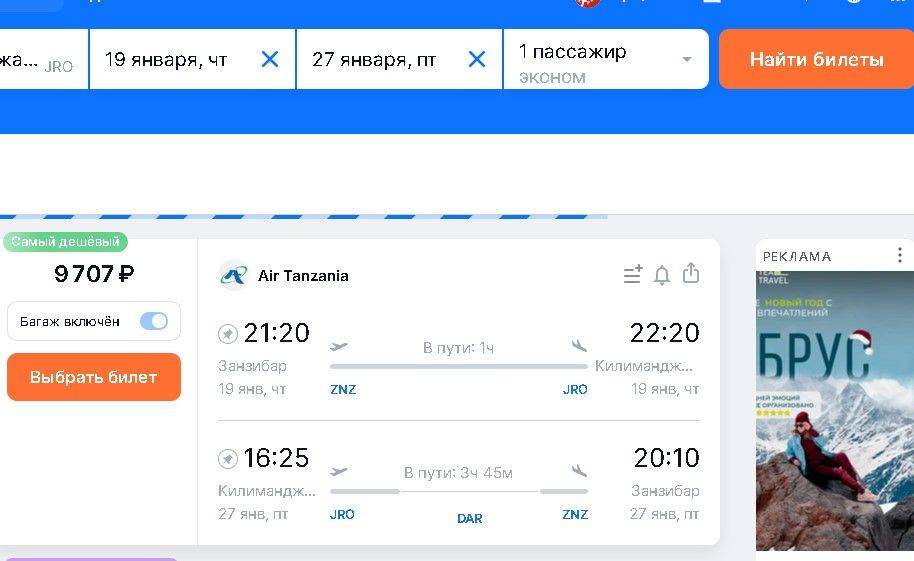
Task: Open the ad's three-dot options menu
Action: (900, 255)
